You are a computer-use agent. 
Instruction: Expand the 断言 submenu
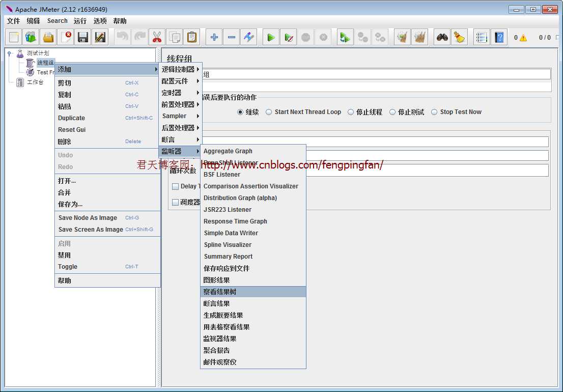[180, 139]
